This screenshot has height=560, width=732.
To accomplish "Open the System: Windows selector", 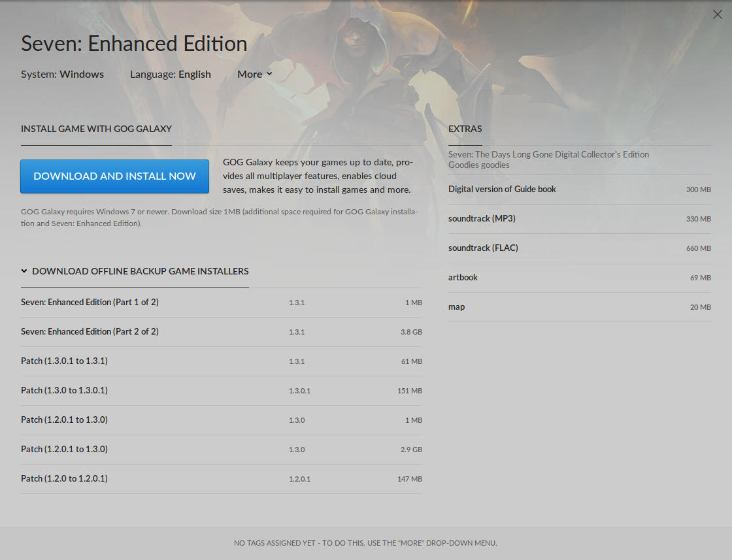I will coord(62,74).
